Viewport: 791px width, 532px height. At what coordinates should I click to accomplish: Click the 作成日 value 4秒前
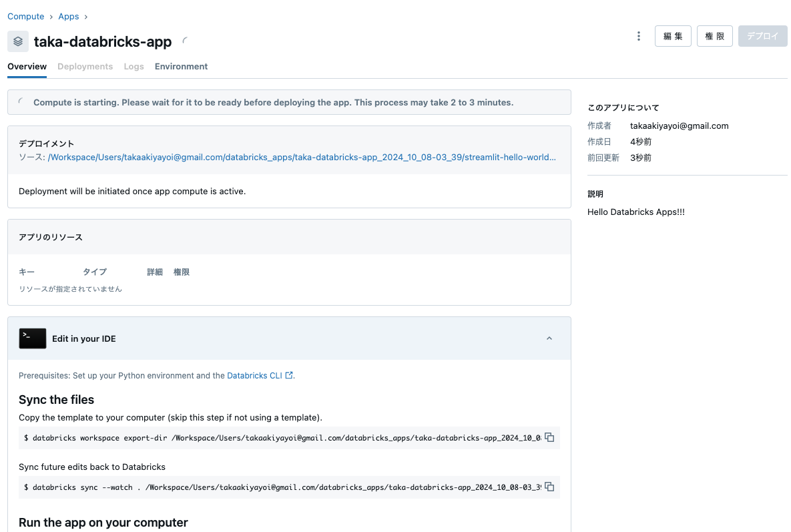[641, 142]
